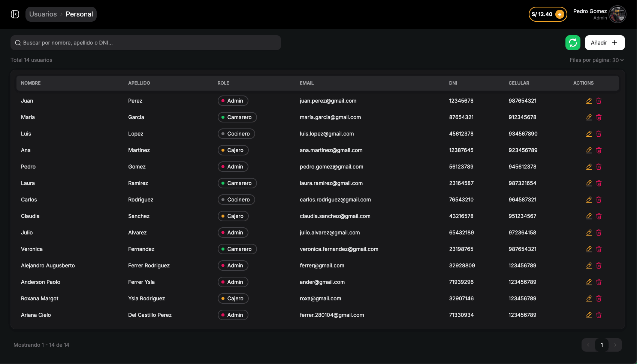637x364 pixels.
Task: Edit Juan Perez's user record
Action: click(x=589, y=101)
